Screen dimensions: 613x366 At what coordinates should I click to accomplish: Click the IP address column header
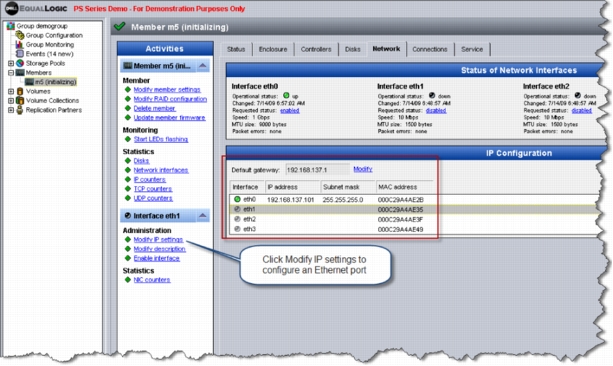click(293, 187)
